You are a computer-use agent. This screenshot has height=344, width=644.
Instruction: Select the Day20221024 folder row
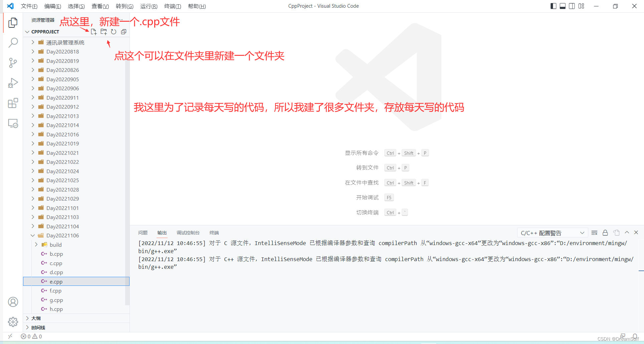[x=76, y=171]
